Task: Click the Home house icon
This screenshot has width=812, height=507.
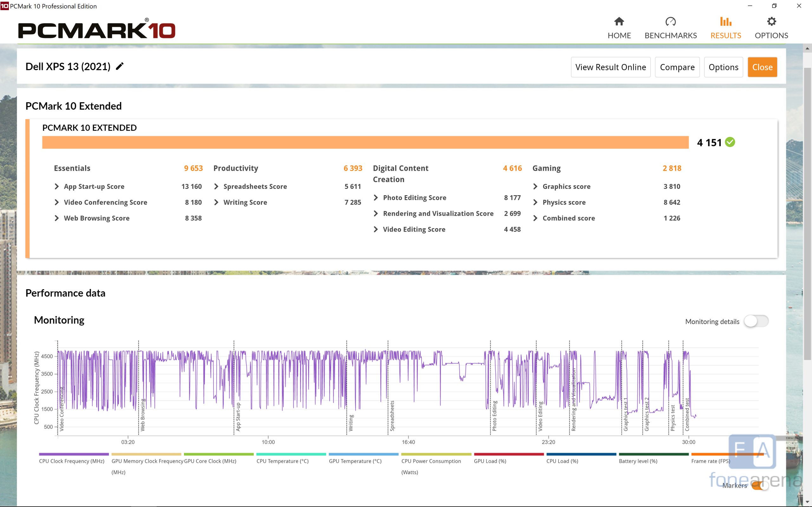Action: click(619, 22)
